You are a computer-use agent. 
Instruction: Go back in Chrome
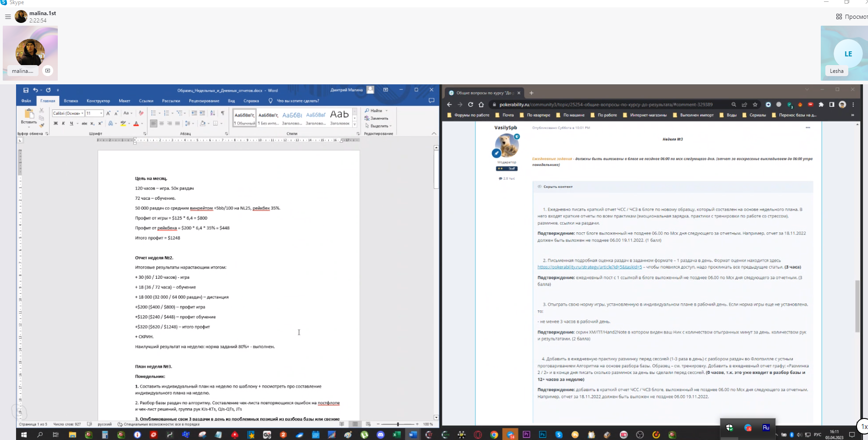pyautogui.click(x=449, y=104)
